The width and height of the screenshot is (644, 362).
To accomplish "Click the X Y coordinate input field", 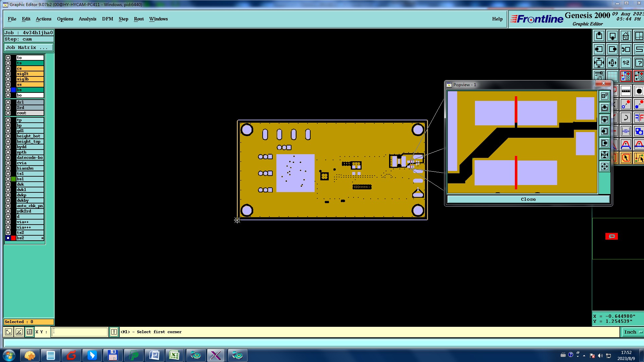I will pos(80,332).
